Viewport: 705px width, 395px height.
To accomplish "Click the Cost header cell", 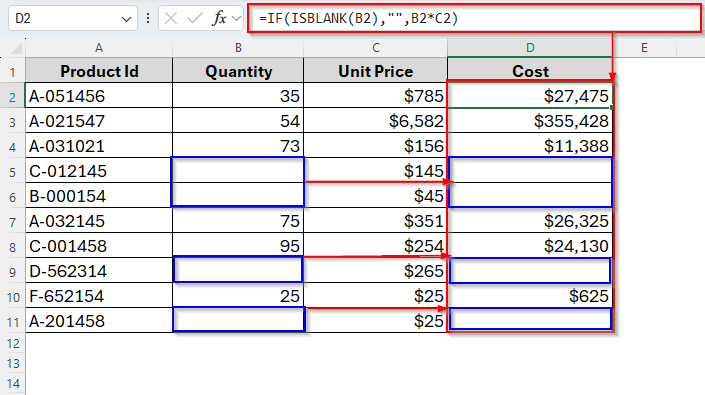I will click(530, 71).
